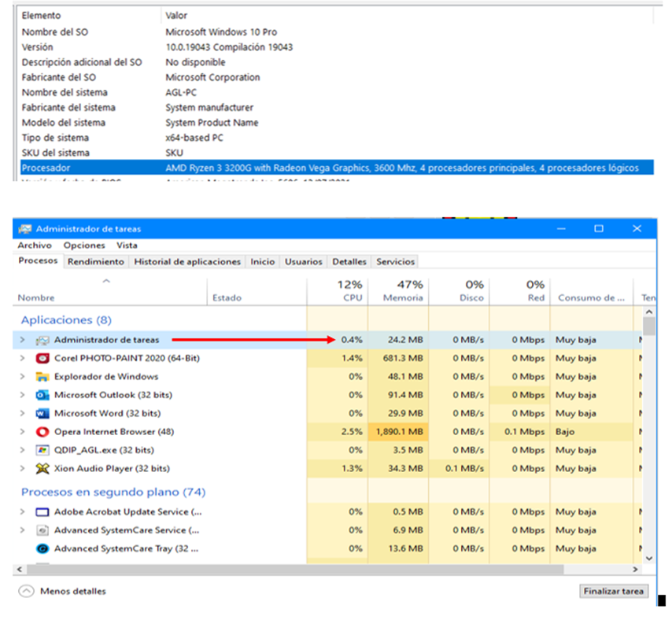Maximize the Administrador de tareas window
The width and height of the screenshot is (672, 620).
pos(599,229)
